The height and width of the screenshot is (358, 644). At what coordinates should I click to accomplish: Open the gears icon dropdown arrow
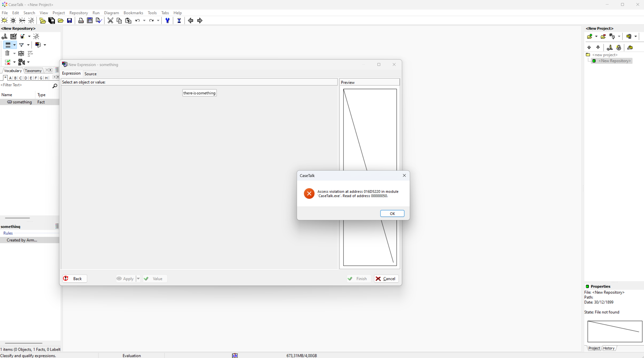[x=29, y=62]
